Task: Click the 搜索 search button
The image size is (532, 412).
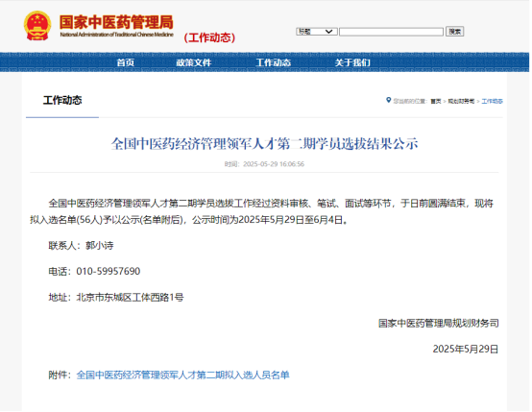Action: pyautogui.click(x=454, y=32)
